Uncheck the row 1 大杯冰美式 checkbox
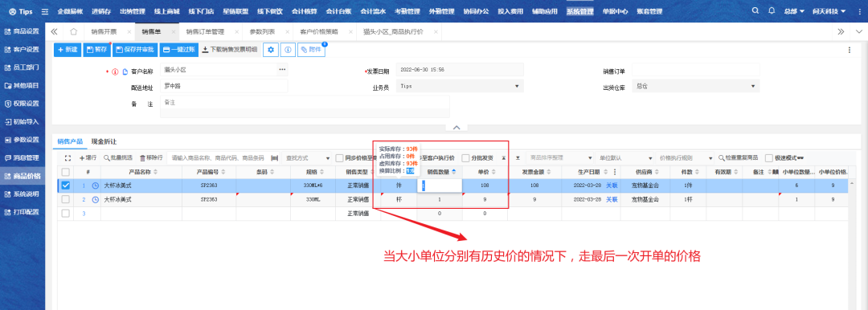Screen dimensions: 868x310 66,186
